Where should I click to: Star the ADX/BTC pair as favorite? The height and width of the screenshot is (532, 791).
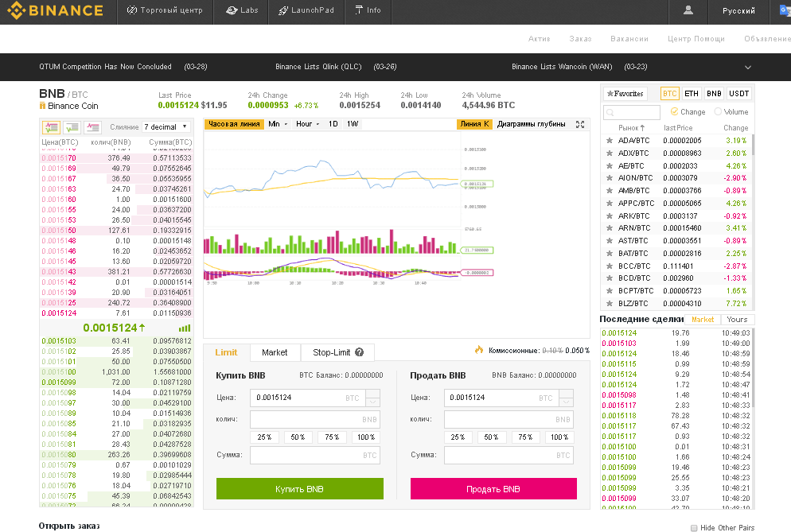click(x=610, y=153)
